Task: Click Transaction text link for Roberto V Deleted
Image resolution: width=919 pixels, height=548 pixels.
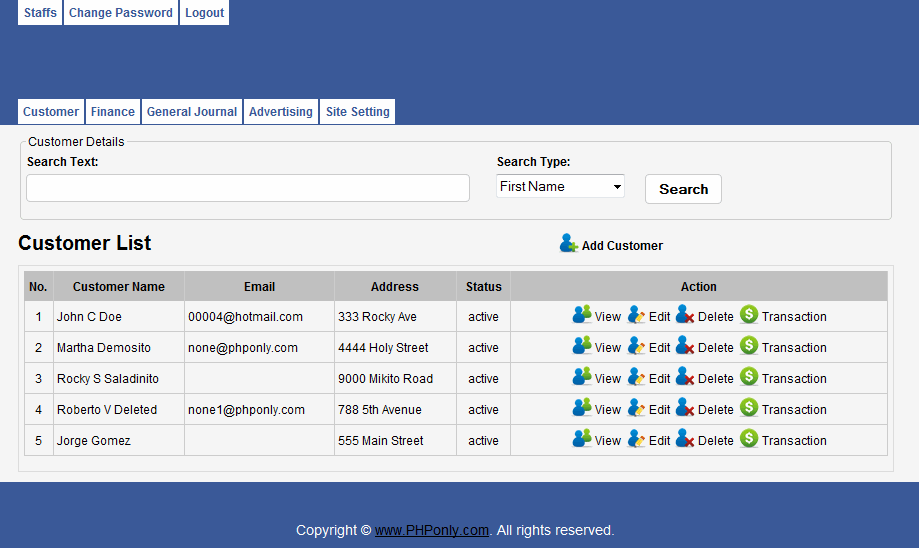Action: (794, 410)
